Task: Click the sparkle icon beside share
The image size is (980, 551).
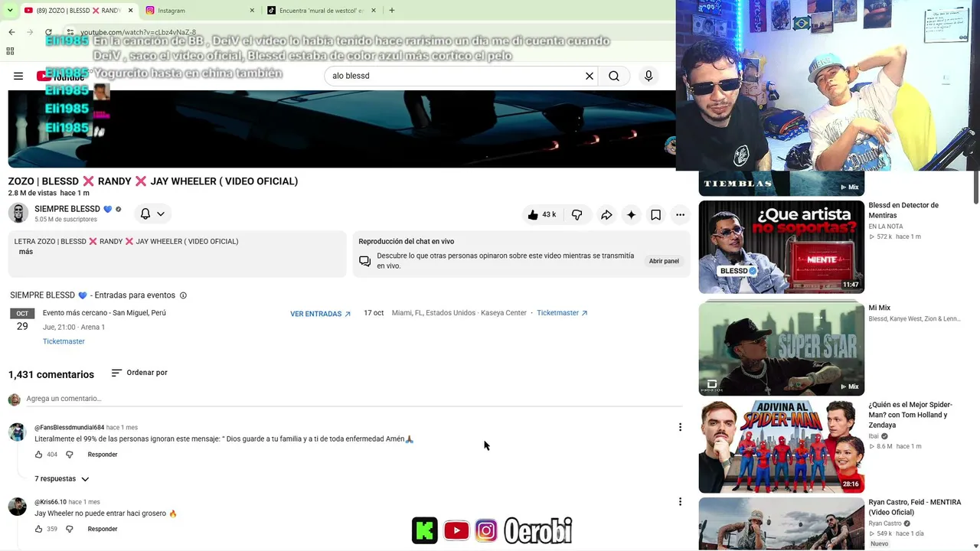Action: click(x=631, y=215)
